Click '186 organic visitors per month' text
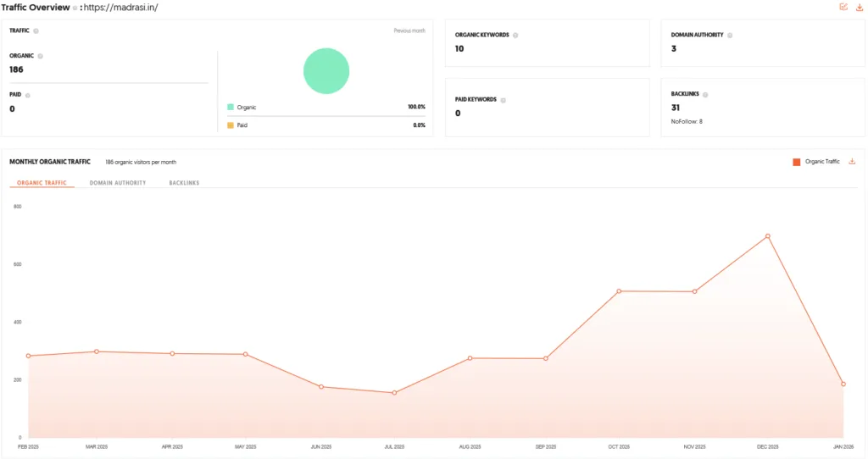Viewport: 868px width, 459px height. point(141,163)
